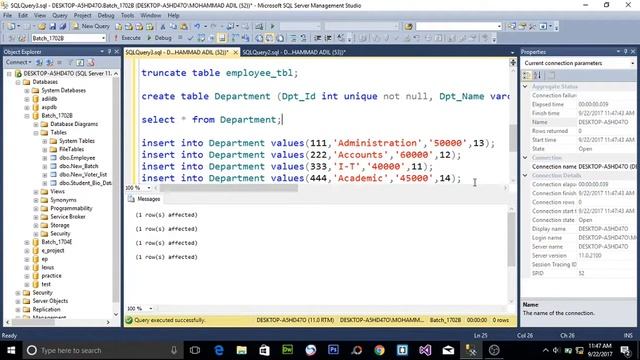Open Visual Studio from the taskbar
The height and width of the screenshot is (360, 640).
tap(425, 350)
